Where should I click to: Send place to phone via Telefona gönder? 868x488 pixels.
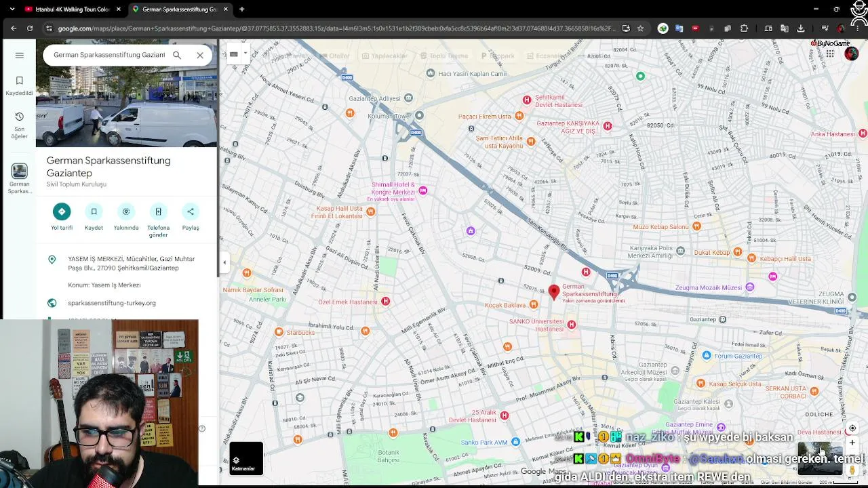158,221
